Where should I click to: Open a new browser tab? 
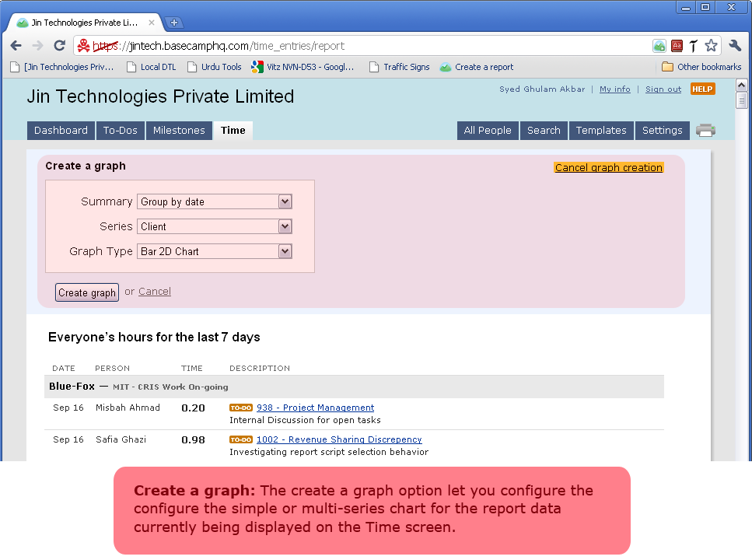(x=174, y=23)
